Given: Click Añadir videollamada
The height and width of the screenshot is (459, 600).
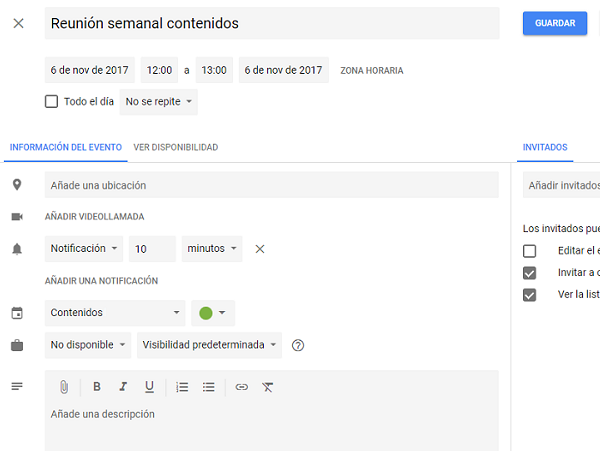Looking at the screenshot, I should (x=95, y=217).
